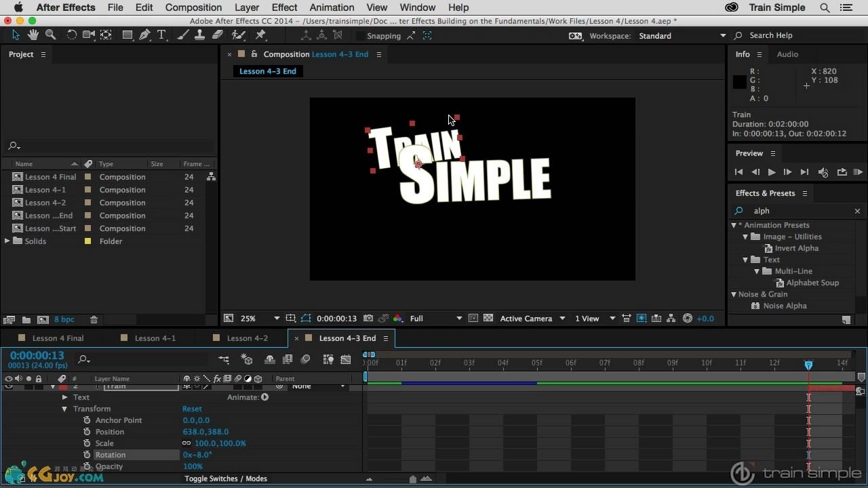Image resolution: width=868 pixels, height=488 pixels.
Task: Switch to the Lesson 4-2 timeline tab
Action: point(247,338)
